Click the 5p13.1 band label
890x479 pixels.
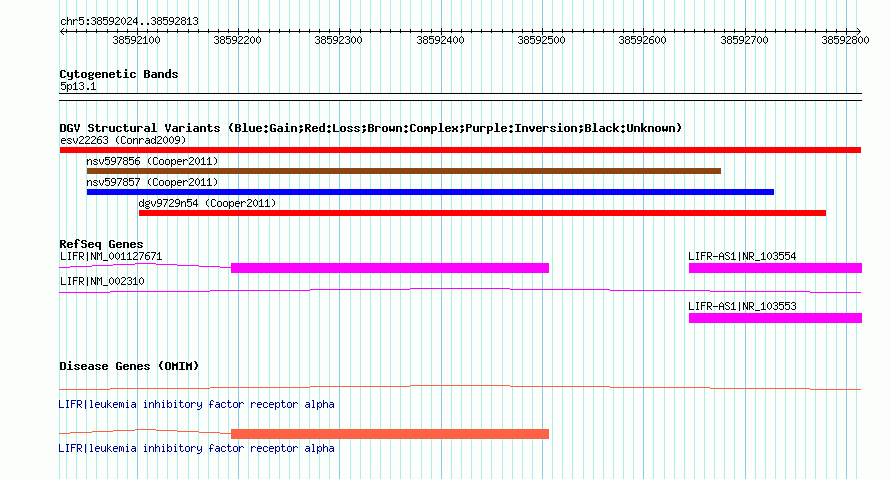click(x=78, y=87)
